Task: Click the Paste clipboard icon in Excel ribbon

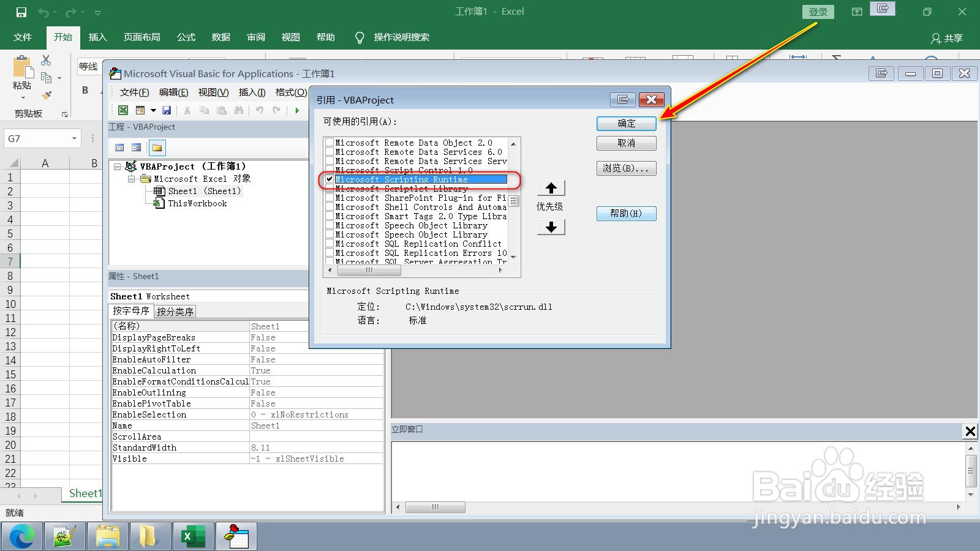Action: click(x=22, y=67)
